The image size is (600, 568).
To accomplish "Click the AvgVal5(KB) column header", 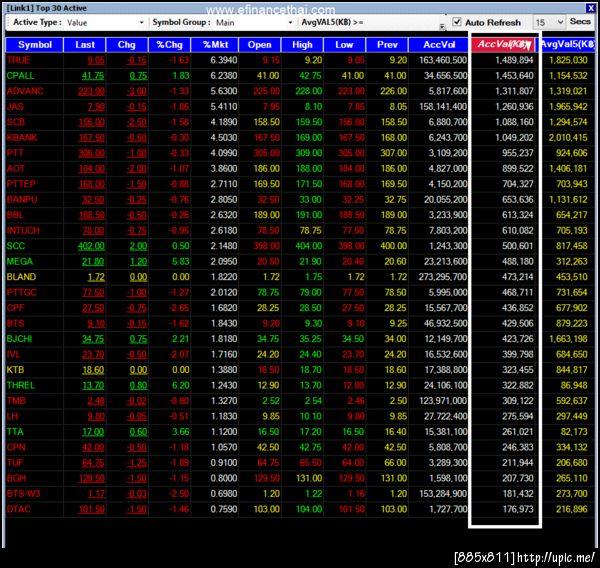I will [x=568, y=44].
